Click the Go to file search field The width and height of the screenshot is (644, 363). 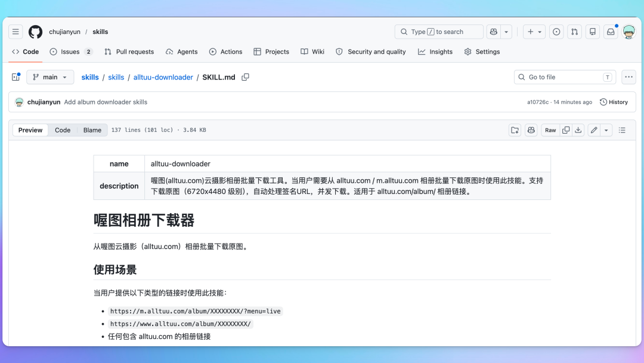click(x=565, y=77)
